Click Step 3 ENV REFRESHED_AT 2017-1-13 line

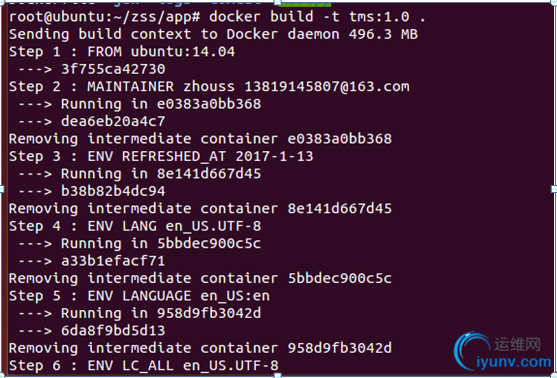point(161,156)
